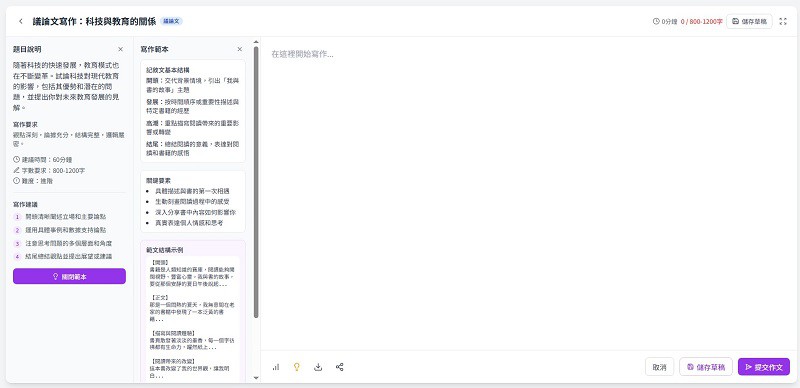Click the scrollbar down arrow
The height and width of the screenshot is (388, 800).
tap(256, 378)
